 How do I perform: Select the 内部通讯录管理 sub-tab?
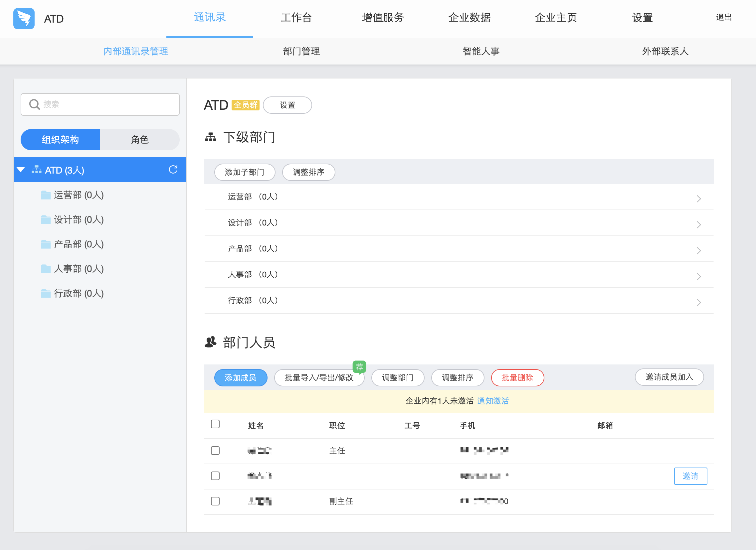136,51
